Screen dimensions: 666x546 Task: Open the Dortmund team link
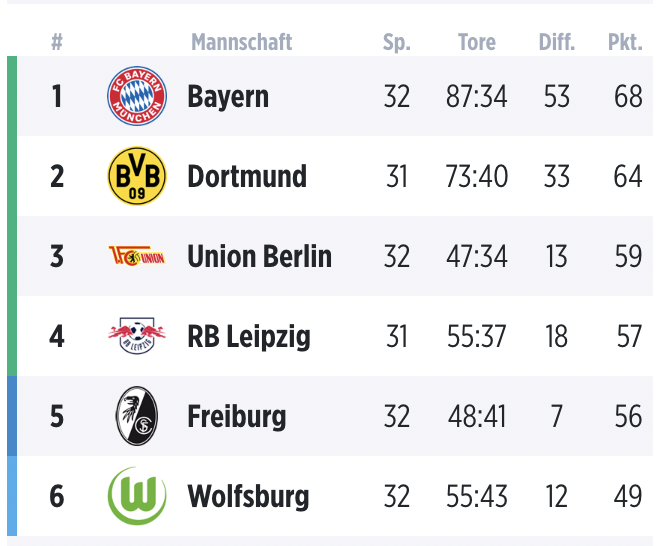point(247,177)
